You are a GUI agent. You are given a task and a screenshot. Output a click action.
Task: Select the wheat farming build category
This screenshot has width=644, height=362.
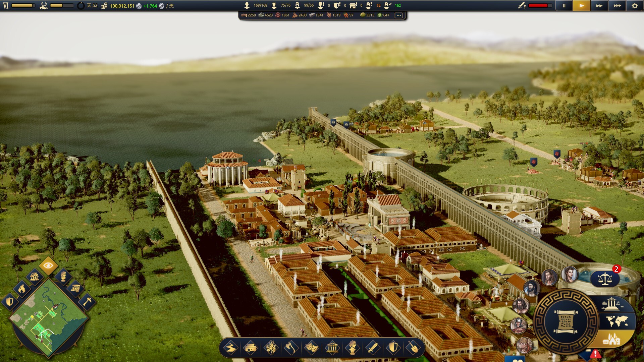point(271,348)
